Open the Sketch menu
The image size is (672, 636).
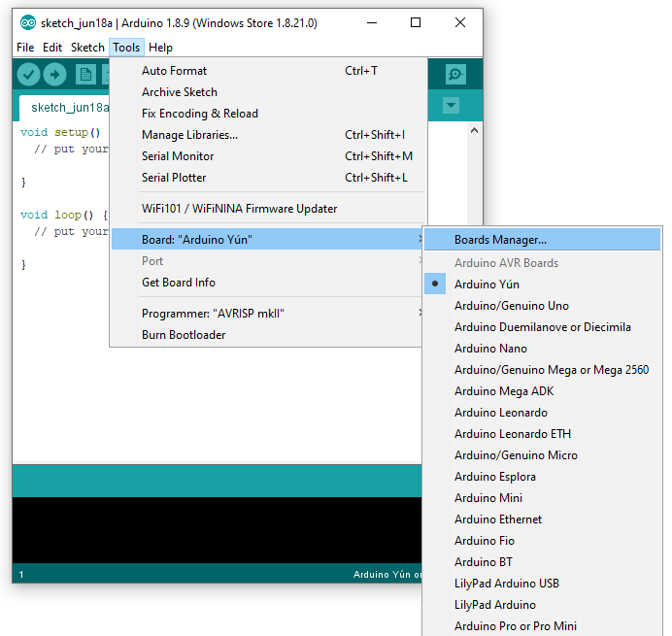[x=87, y=48]
